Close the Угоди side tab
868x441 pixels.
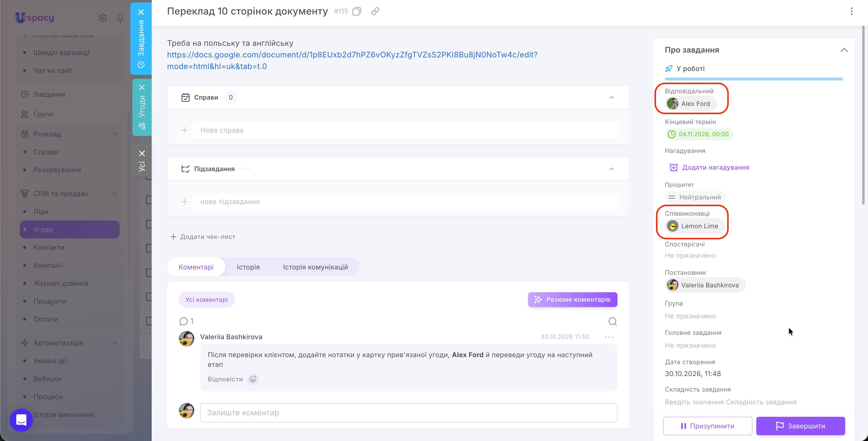pyautogui.click(x=142, y=87)
